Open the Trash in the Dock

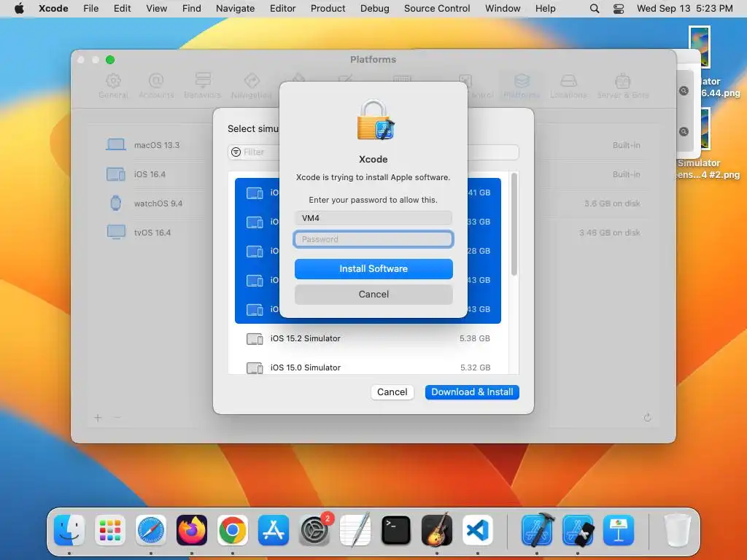[x=678, y=530]
